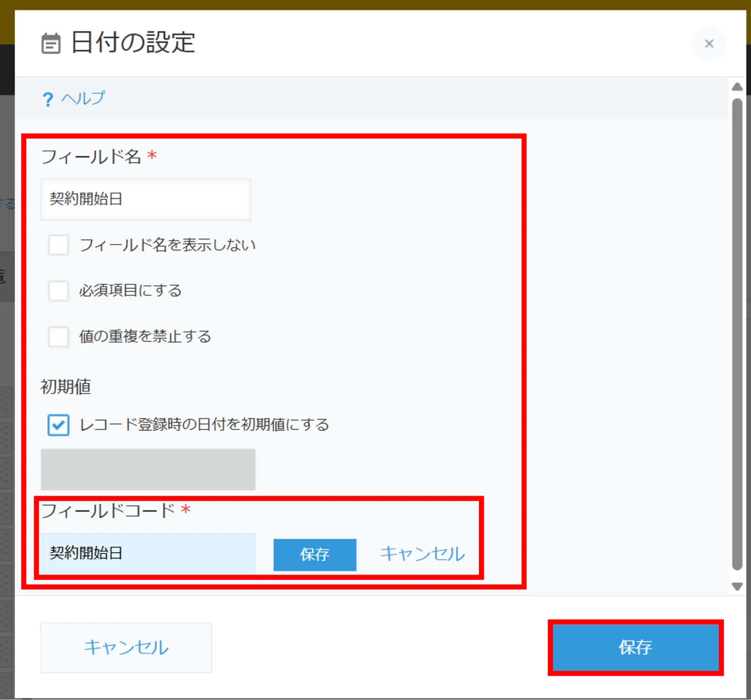Click the フィールド名 text field containing 契約開始日
Image resolution: width=751 pixels, height=700 pixels.
click(145, 200)
